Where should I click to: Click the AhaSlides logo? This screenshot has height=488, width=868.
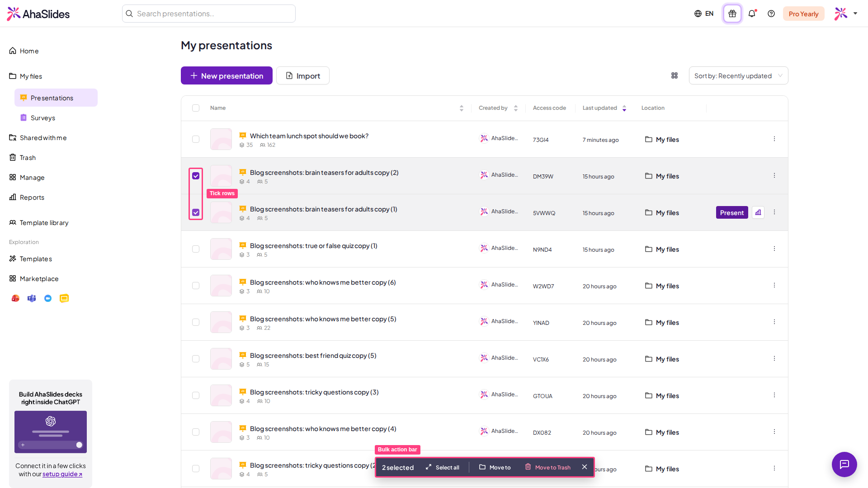38,14
